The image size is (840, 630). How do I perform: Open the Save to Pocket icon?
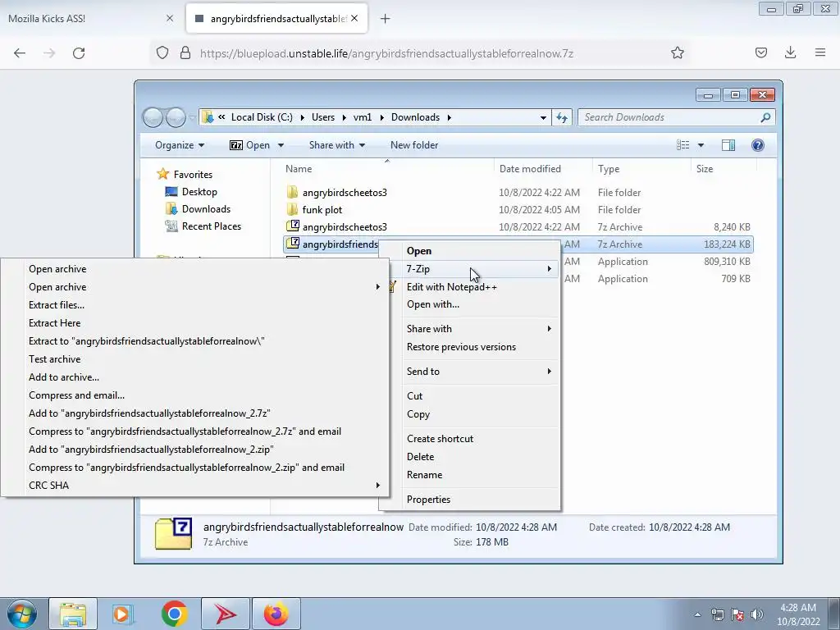tap(761, 52)
